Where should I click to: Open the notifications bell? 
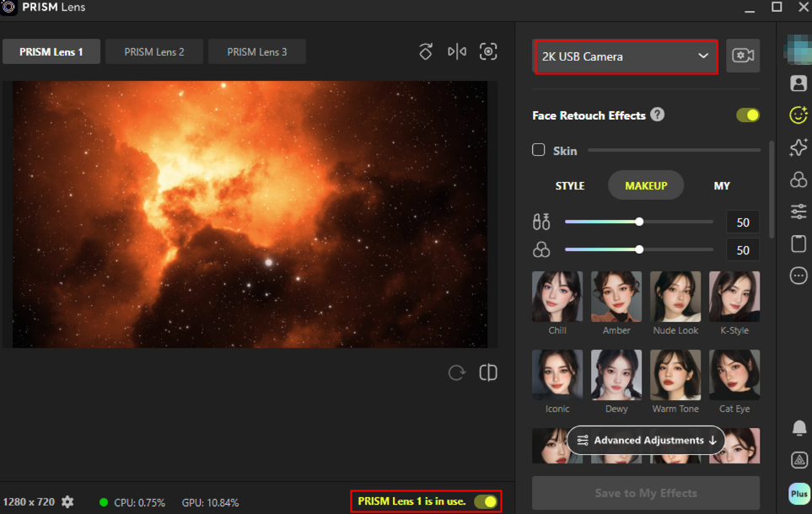[799, 429]
